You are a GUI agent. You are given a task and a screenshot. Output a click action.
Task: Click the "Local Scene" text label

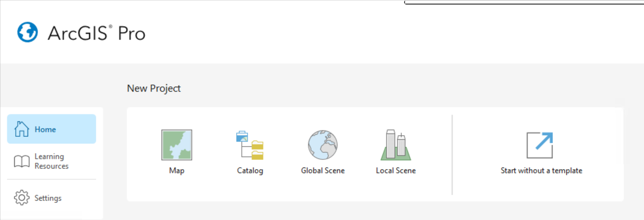396,171
